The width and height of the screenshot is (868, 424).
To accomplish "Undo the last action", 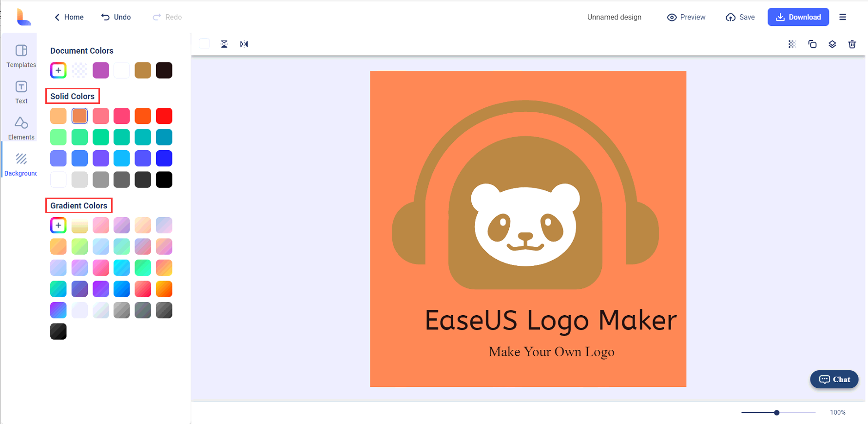I will (116, 17).
